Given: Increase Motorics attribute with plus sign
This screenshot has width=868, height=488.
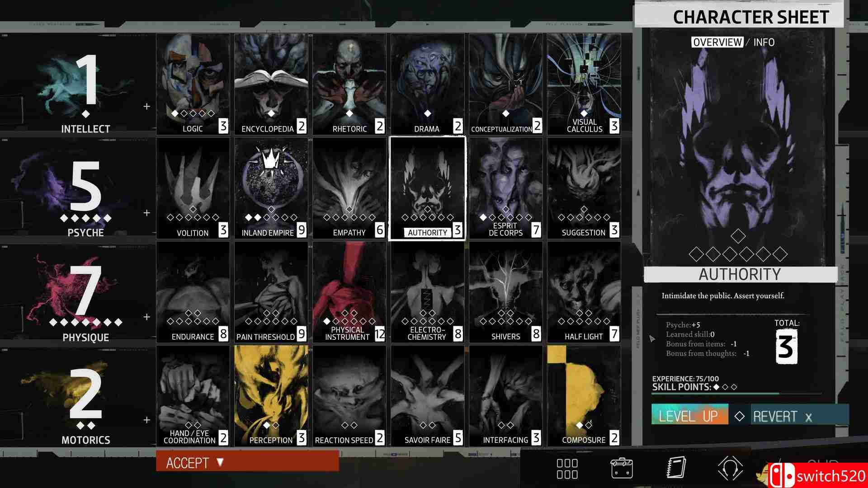Looking at the screenshot, I should 146,420.
